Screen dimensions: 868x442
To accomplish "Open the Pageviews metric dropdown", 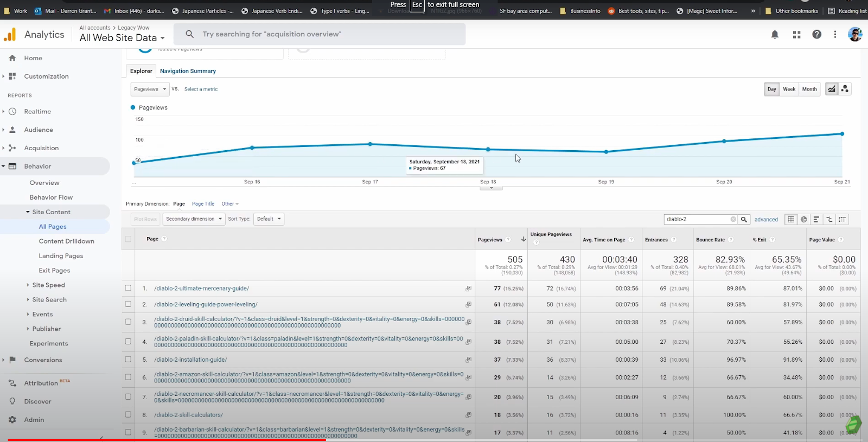I will 150,89.
